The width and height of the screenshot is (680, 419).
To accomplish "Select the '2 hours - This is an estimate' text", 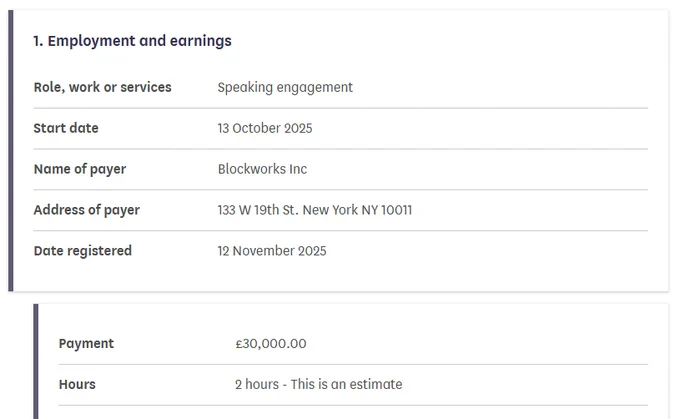I will pyautogui.click(x=319, y=384).
